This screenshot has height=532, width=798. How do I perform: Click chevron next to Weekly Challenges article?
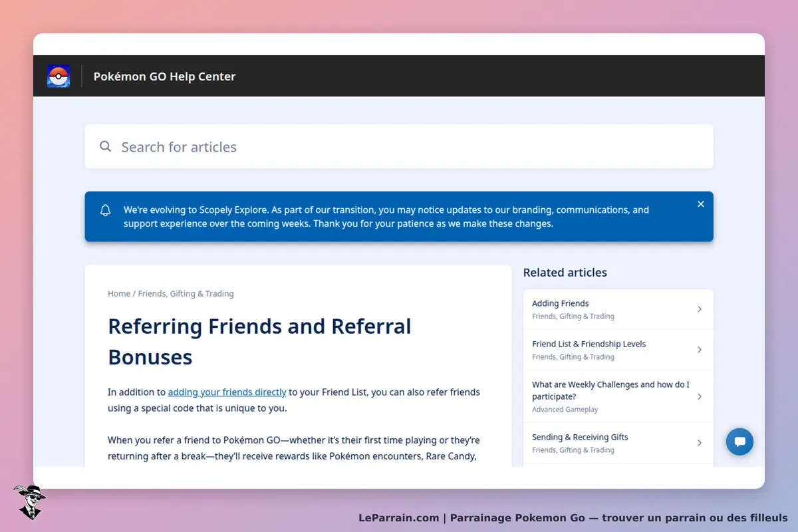click(x=699, y=396)
